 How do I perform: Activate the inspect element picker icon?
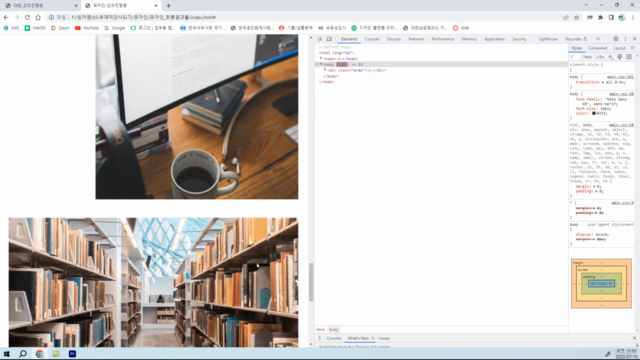coord(320,39)
